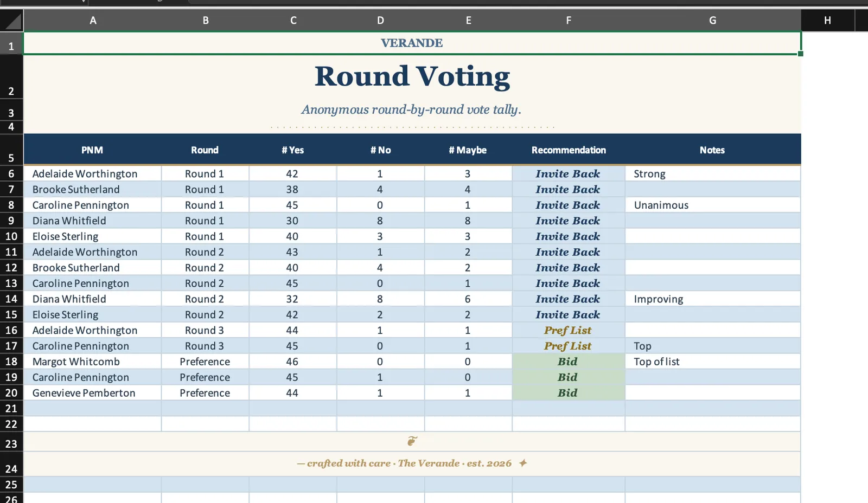Screen dimensions: 868x503
Task: Click the Top note in row 17
Action: click(713, 346)
